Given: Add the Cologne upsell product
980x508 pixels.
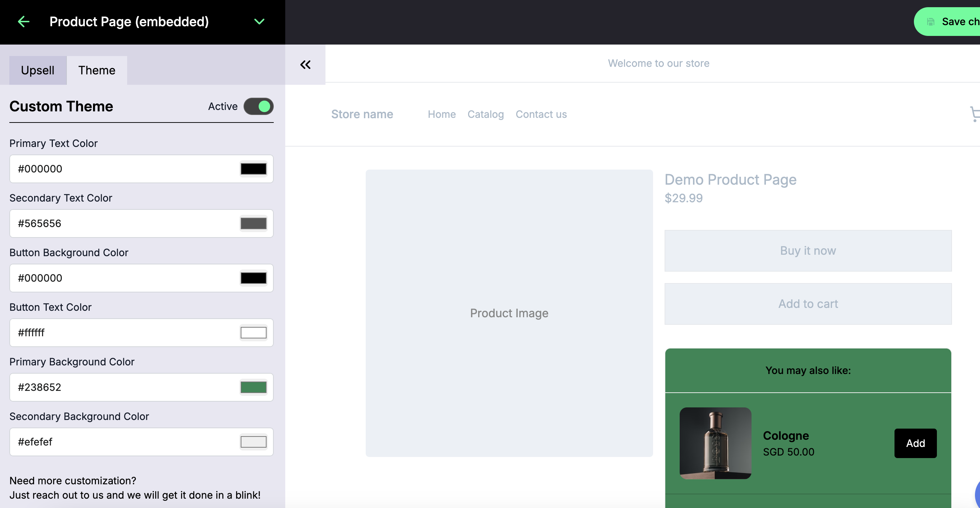Looking at the screenshot, I should (915, 443).
